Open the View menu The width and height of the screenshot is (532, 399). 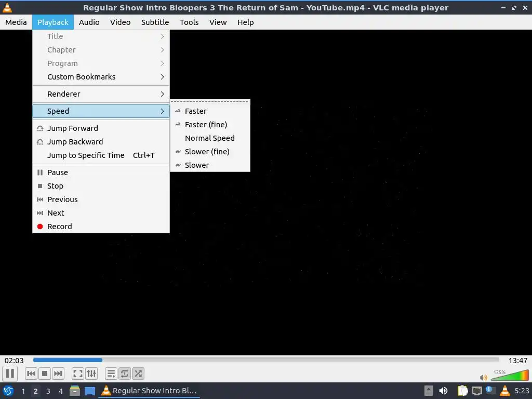pyautogui.click(x=218, y=22)
